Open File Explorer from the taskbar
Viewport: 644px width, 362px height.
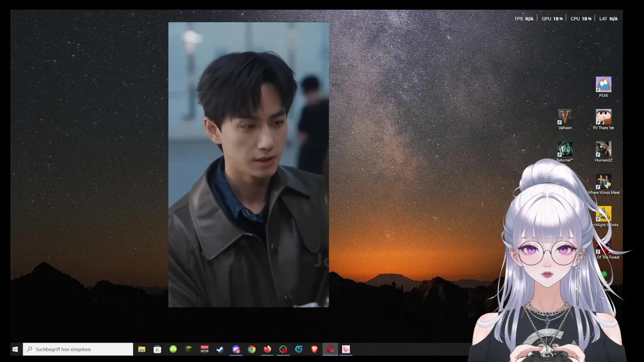pos(142,349)
